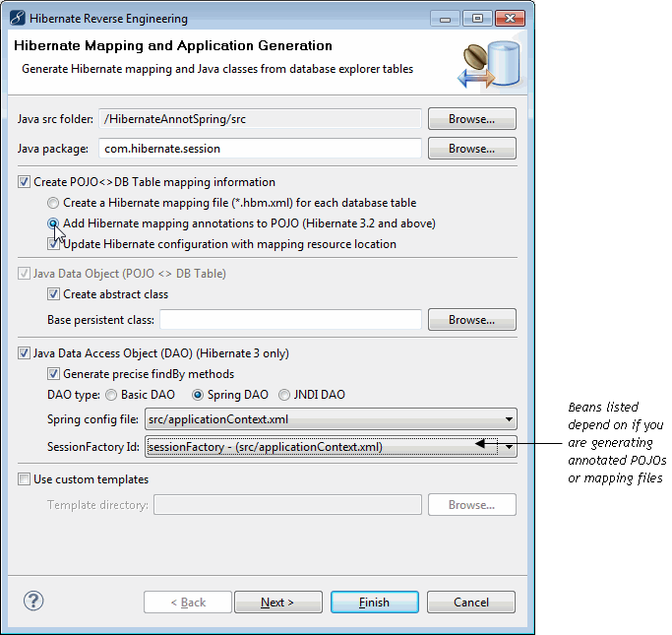Click the help question mark icon
Image resolution: width=672 pixels, height=635 pixels.
(33, 601)
